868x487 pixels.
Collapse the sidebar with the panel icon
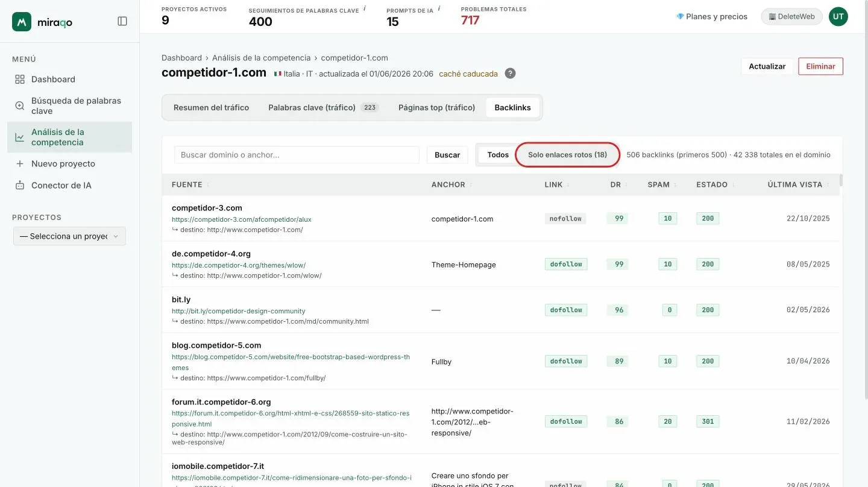[122, 21]
